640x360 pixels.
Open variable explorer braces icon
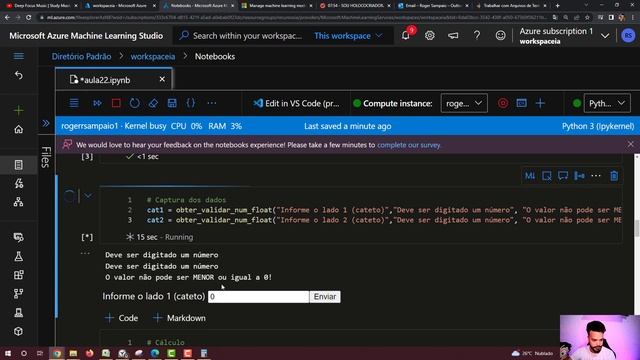[x=191, y=103]
